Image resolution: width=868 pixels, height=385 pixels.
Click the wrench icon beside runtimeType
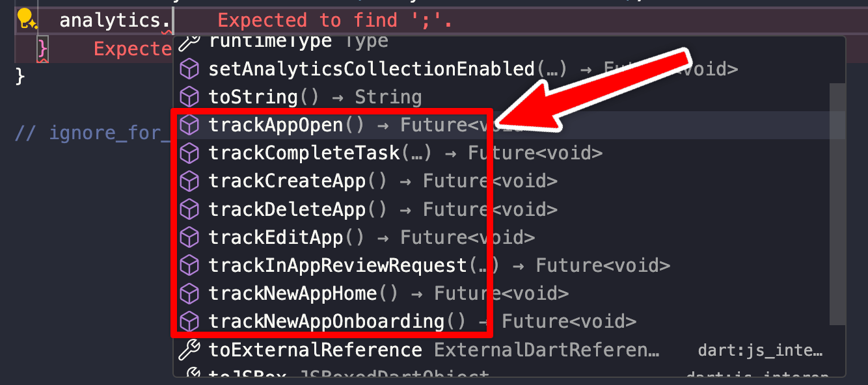pos(189,43)
